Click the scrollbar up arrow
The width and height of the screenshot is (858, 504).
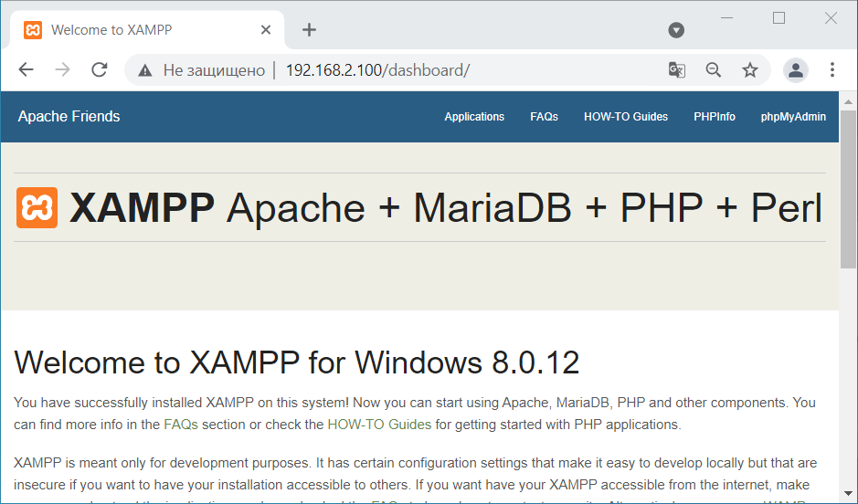848,101
